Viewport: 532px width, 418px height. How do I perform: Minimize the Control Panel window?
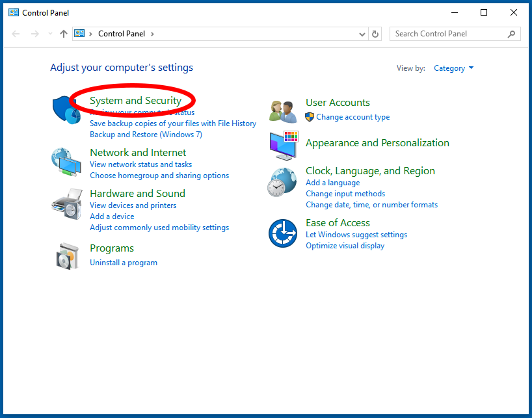coord(455,13)
